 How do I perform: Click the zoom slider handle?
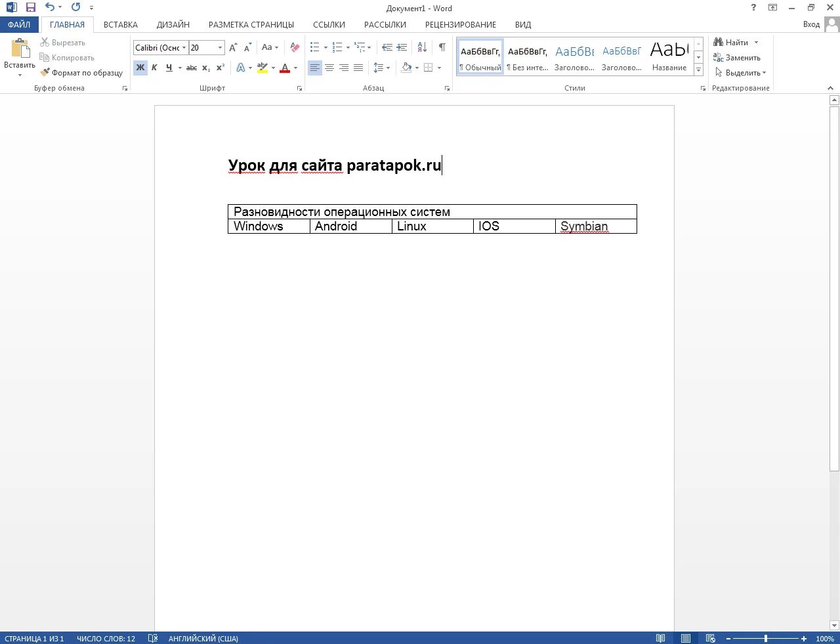[766, 639]
